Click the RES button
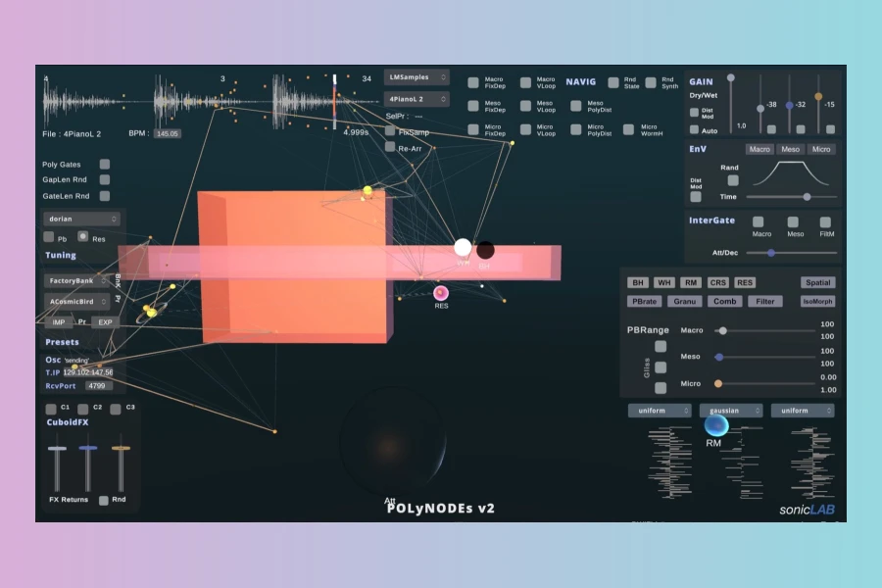This screenshot has width=882, height=588. coord(744,282)
